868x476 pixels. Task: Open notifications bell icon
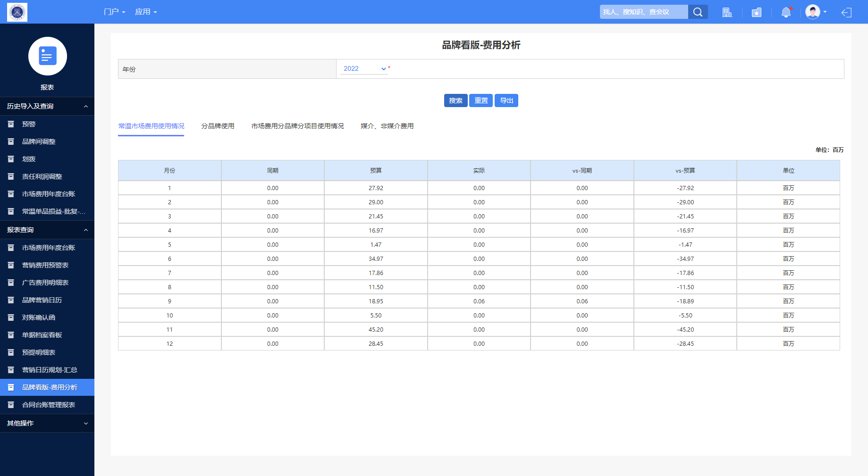click(x=786, y=12)
